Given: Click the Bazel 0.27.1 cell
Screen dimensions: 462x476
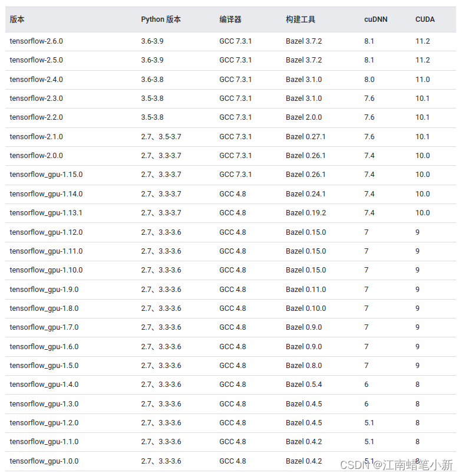Looking at the screenshot, I should [x=305, y=137].
